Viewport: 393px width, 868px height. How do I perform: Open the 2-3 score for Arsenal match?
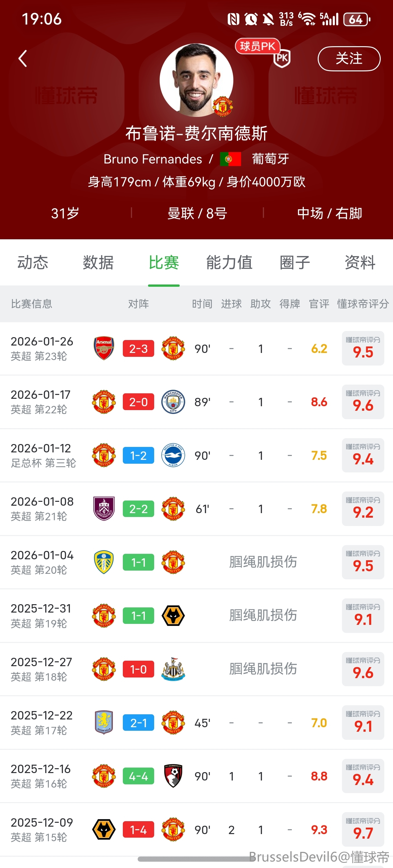(x=138, y=348)
